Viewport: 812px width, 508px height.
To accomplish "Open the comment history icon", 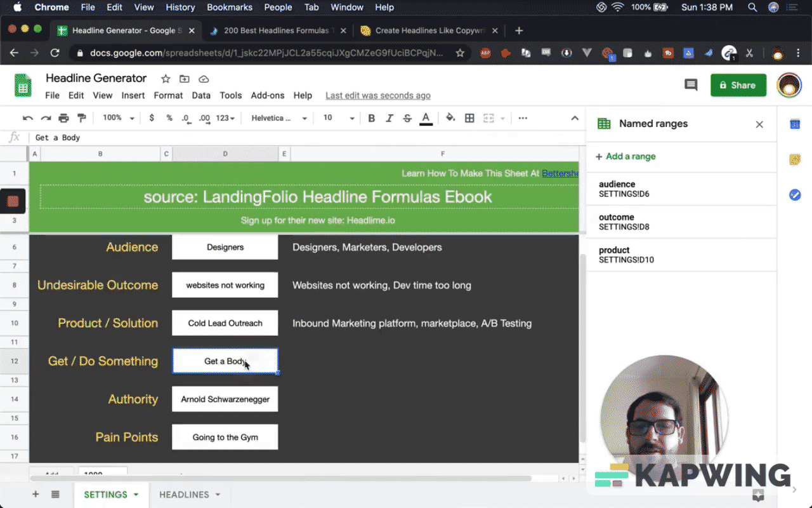I will pyautogui.click(x=691, y=85).
